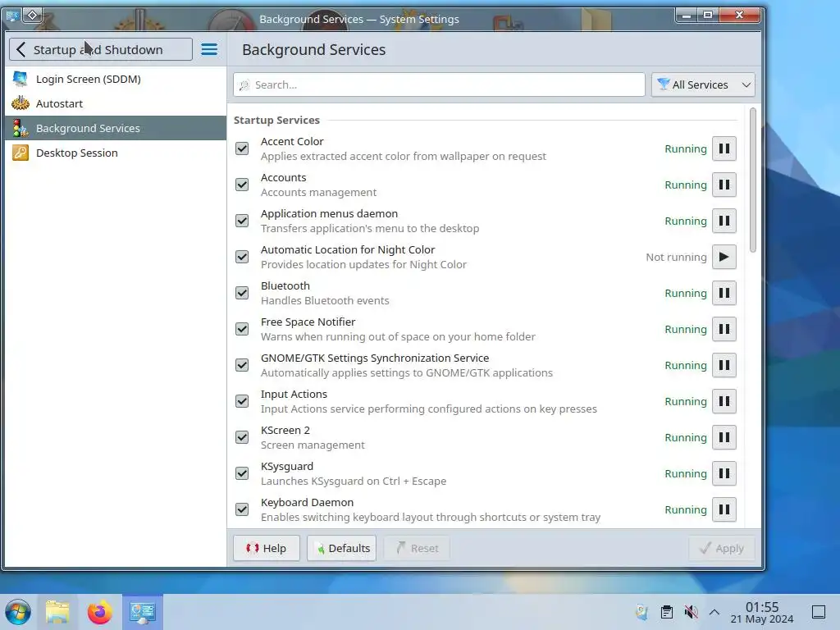Disable Free Space Notifier checkbox
The image size is (840, 630).
[242, 329]
